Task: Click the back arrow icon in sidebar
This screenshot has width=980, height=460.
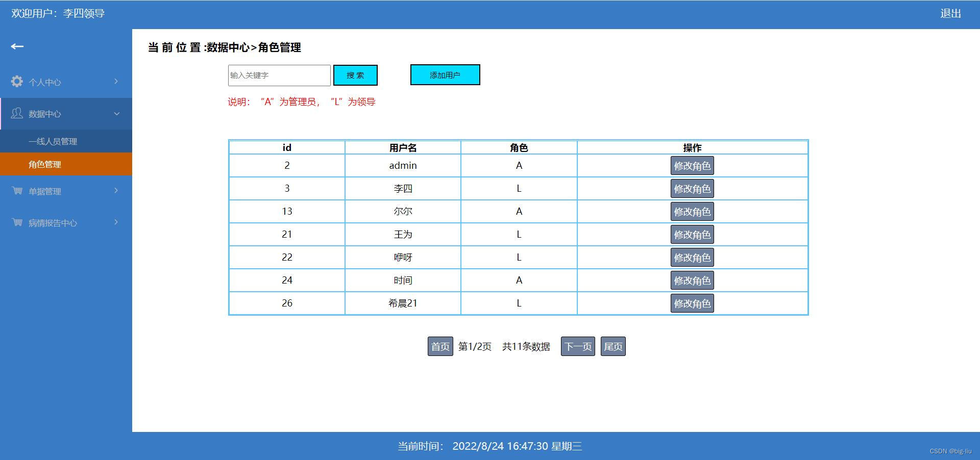Action: click(17, 46)
